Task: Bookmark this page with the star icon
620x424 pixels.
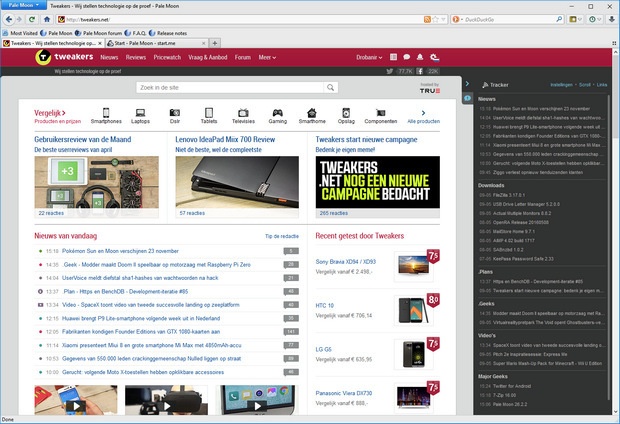Action: click(x=435, y=19)
